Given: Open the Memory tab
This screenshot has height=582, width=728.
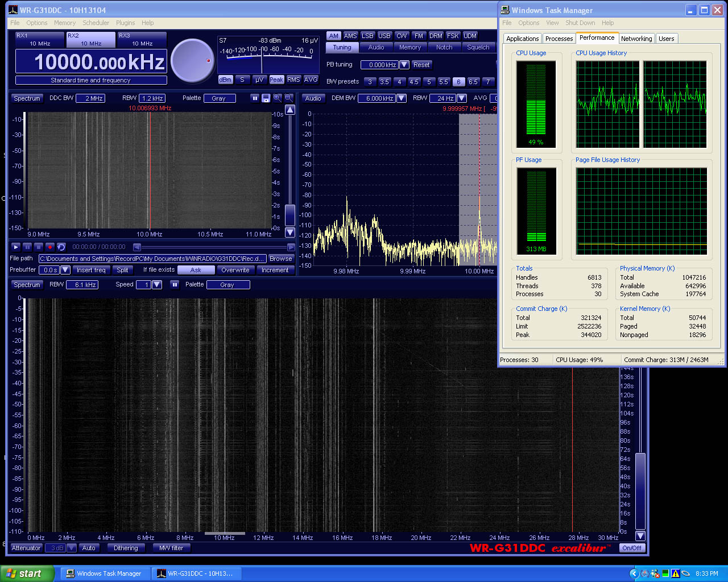Looking at the screenshot, I should pyautogui.click(x=410, y=47).
